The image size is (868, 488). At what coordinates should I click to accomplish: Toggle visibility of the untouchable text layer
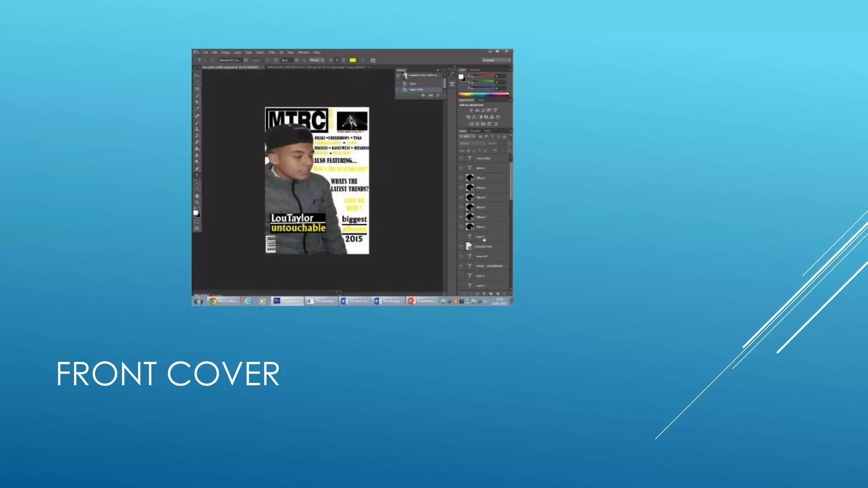[x=461, y=158]
